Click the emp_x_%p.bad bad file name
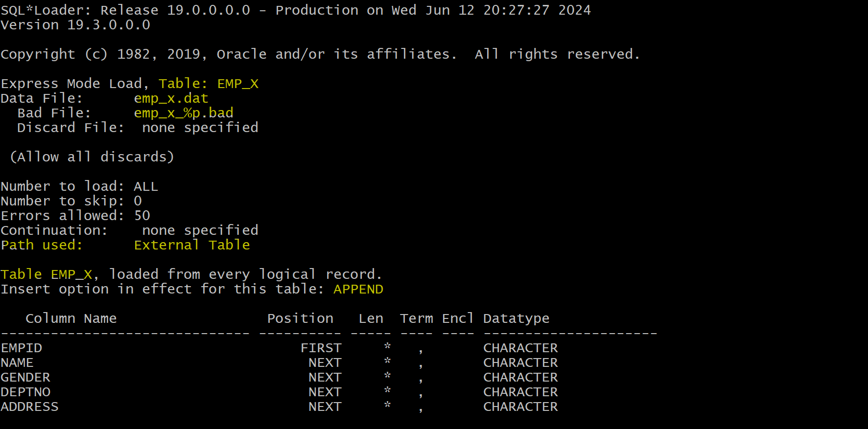The height and width of the screenshot is (429, 868). pyautogui.click(x=184, y=113)
